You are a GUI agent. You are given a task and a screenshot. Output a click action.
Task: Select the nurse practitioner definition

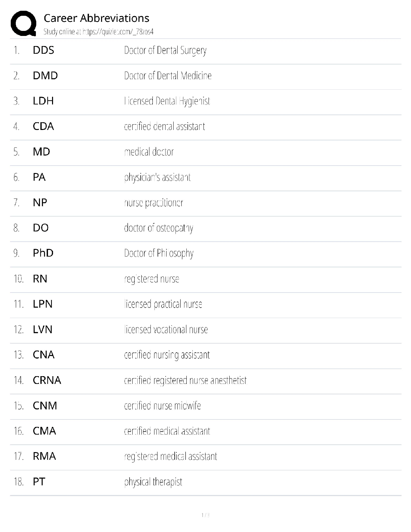153,203
